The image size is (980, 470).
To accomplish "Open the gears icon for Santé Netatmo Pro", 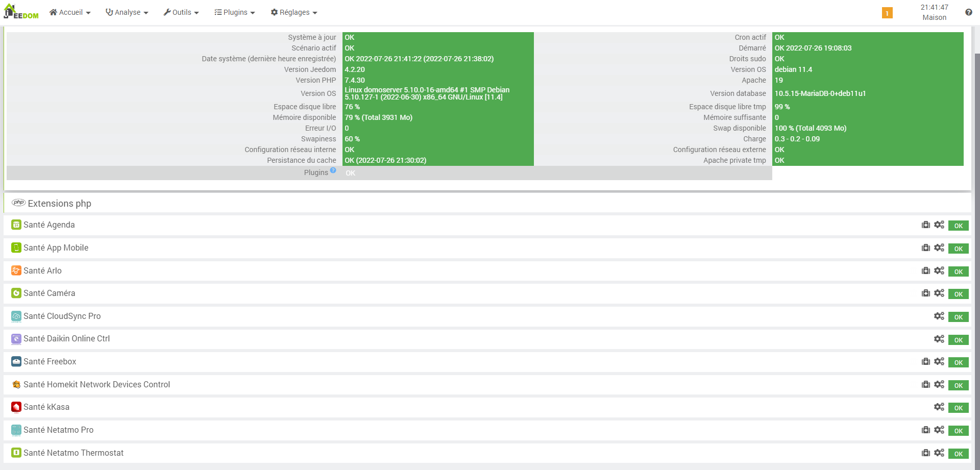I will (x=939, y=430).
